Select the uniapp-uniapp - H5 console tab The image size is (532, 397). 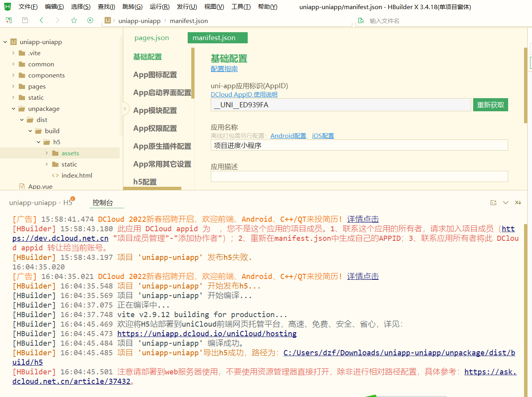41,203
